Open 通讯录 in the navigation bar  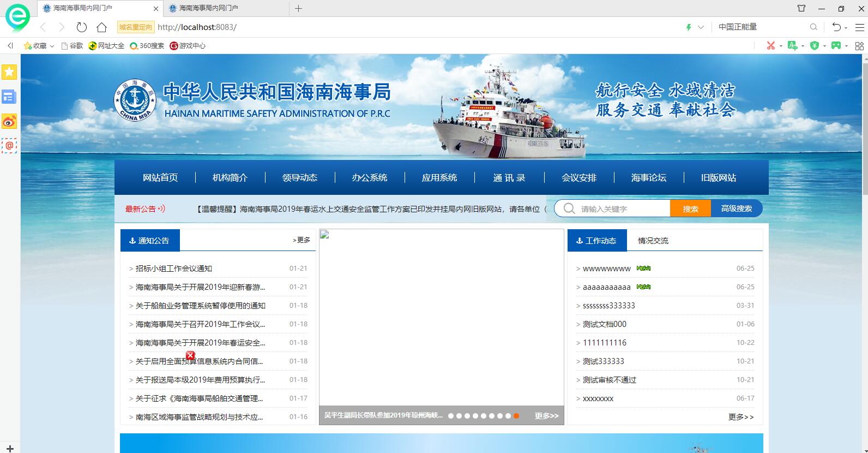coord(509,177)
